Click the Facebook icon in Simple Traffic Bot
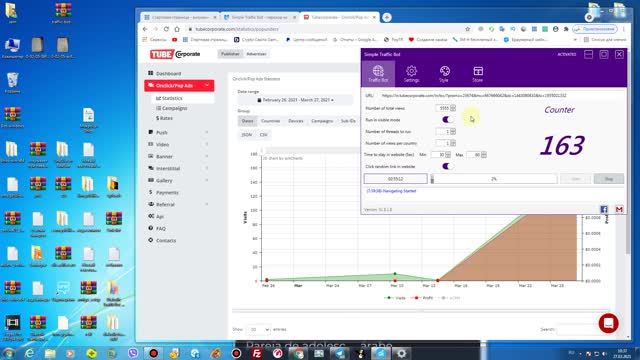Viewport: 640px width, 360px height. (604, 209)
